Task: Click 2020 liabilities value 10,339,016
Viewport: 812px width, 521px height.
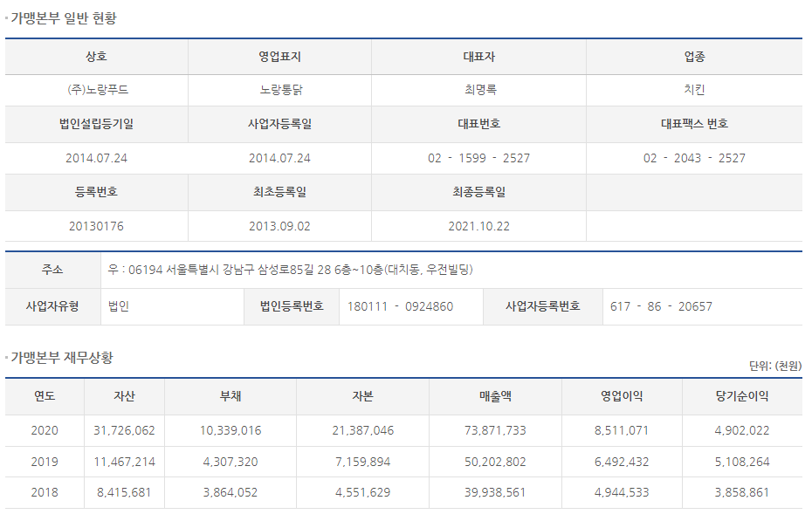Action: (x=231, y=430)
